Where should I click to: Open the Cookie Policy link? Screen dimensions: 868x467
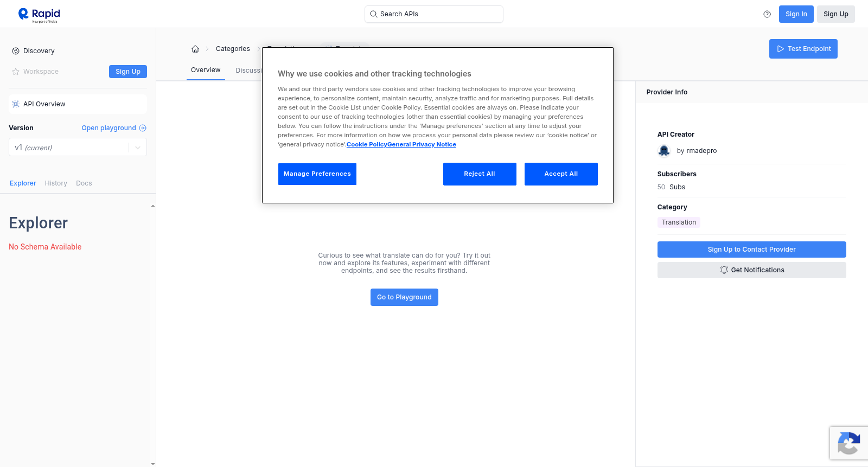(x=367, y=144)
